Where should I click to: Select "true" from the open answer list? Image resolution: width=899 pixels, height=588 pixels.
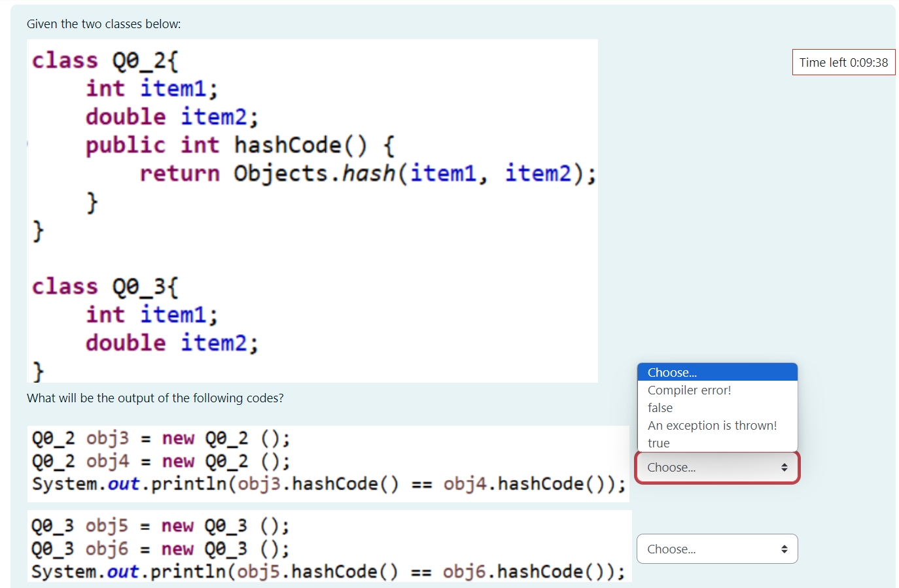click(x=658, y=443)
